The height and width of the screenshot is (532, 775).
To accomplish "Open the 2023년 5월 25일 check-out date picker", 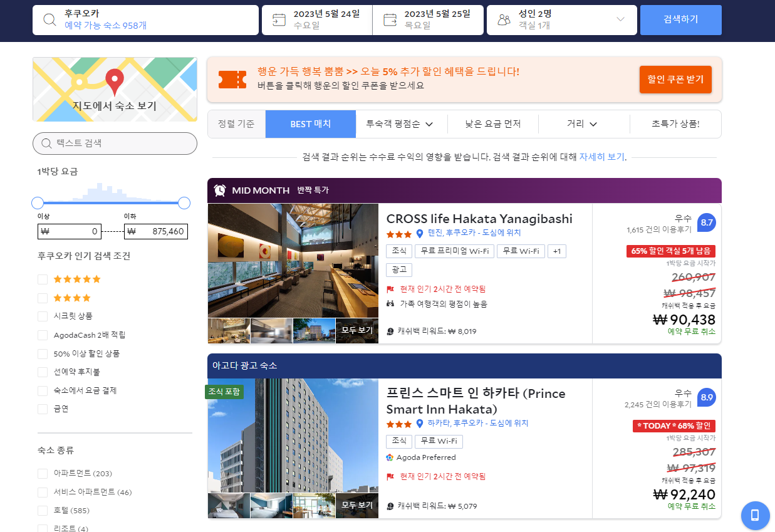I will [x=428, y=20].
